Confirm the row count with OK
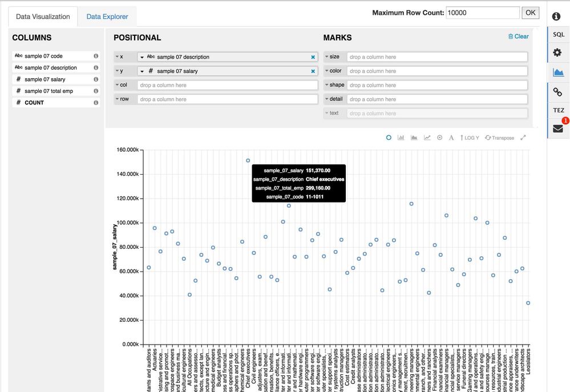The image size is (570, 392). coord(531,13)
